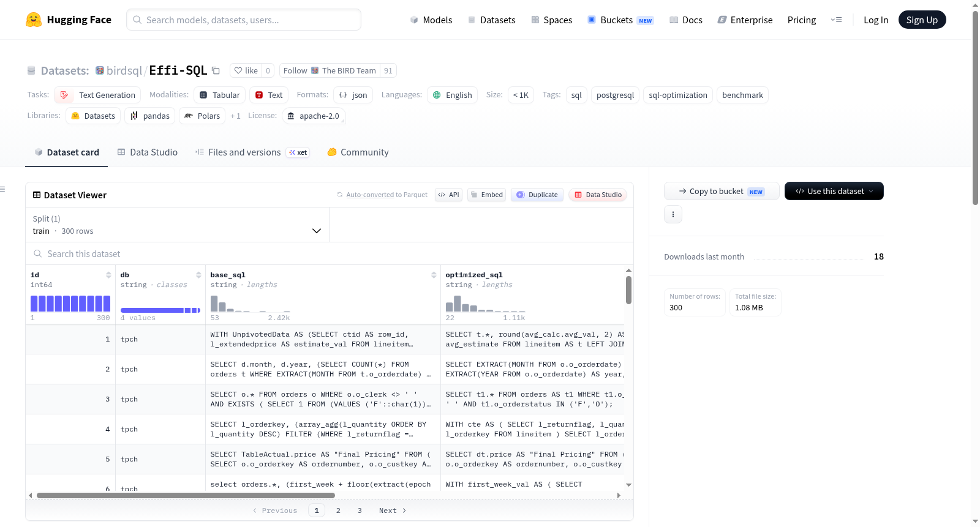This screenshot has height=527, width=980.
Task: Open Enterprise in top navigation
Action: [x=745, y=20]
